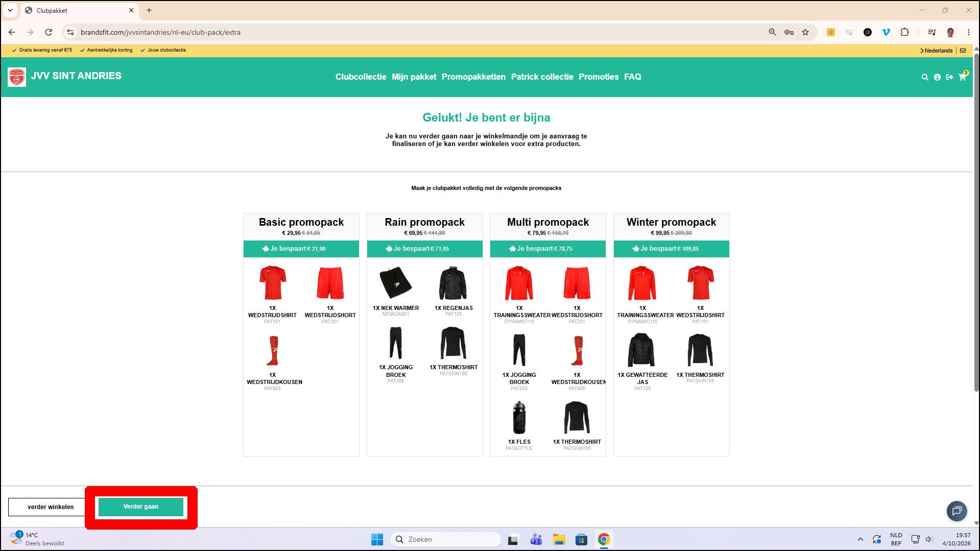Click the Rain promopack regenjas thumbnail

453,283
